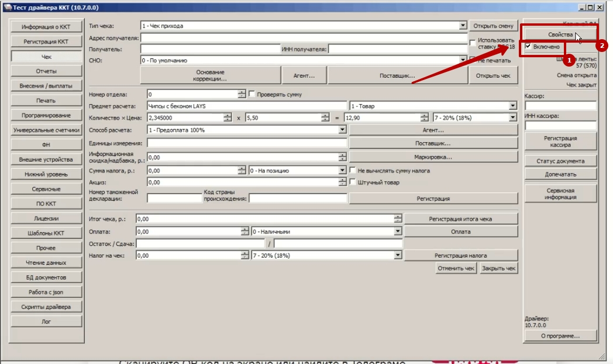Enable Проверять сумму checkbox
This screenshot has height=364, width=613.
click(x=252, y=94)
